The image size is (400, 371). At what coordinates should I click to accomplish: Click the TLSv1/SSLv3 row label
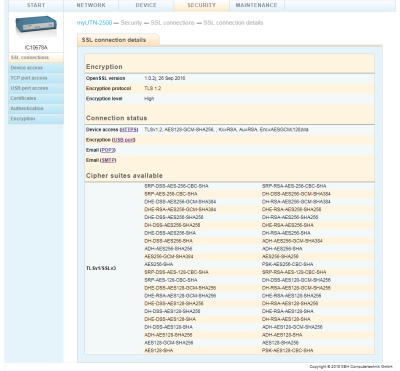click(x=101, y=268)
